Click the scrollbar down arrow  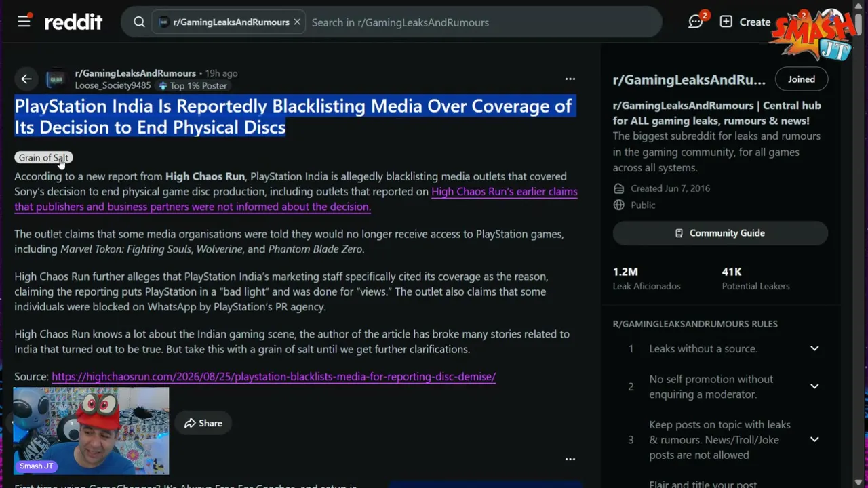coord(859,483)
